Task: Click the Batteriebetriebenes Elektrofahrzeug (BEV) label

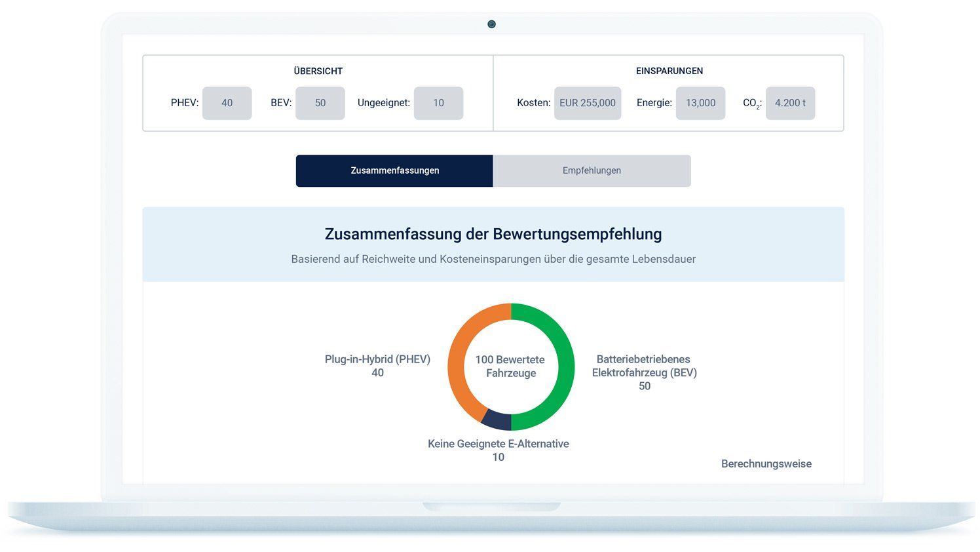Action: coord(644,372)
